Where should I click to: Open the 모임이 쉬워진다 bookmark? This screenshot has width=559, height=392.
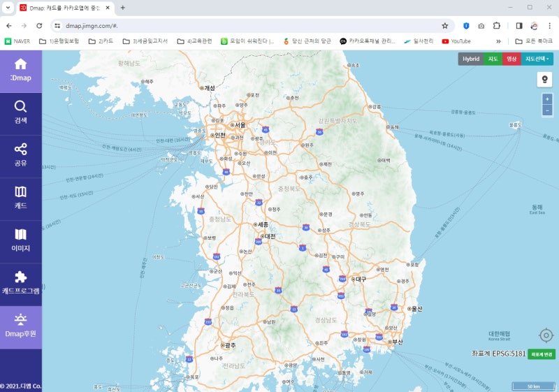point(247,41)
